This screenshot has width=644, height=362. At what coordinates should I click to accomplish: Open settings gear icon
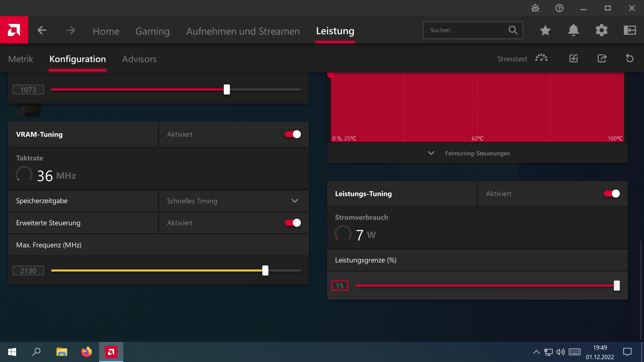coord(602,31)
